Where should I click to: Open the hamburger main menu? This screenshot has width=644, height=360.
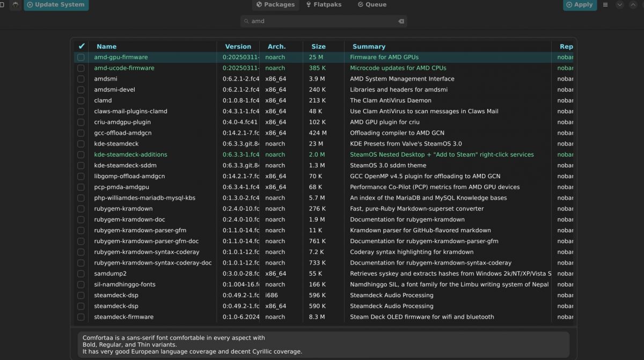(605, 5)
